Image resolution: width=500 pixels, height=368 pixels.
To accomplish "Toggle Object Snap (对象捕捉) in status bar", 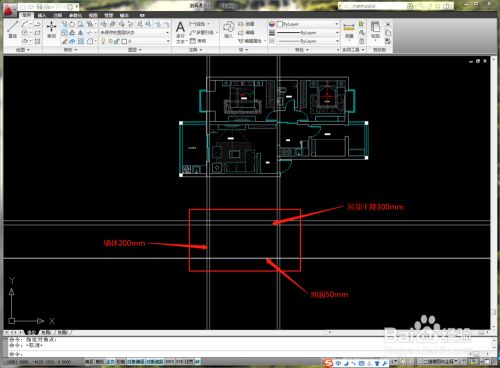I will click(x=135, y=361).
